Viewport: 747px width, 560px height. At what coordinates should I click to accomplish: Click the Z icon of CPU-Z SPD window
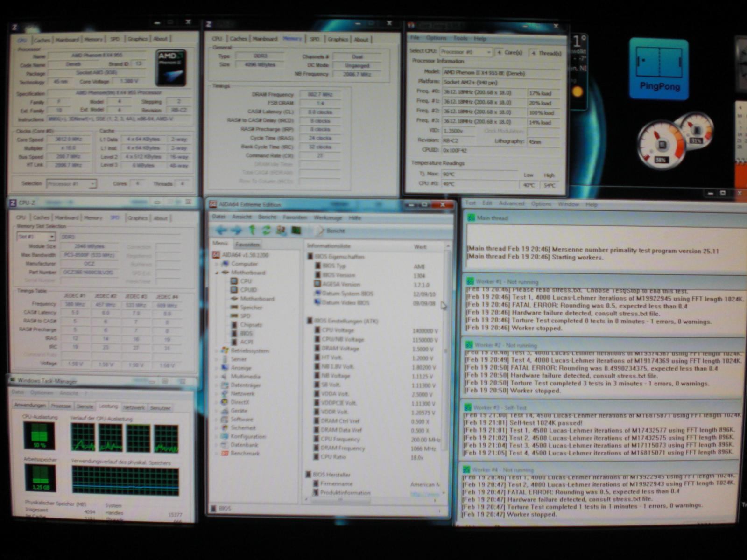coord(13,203)
